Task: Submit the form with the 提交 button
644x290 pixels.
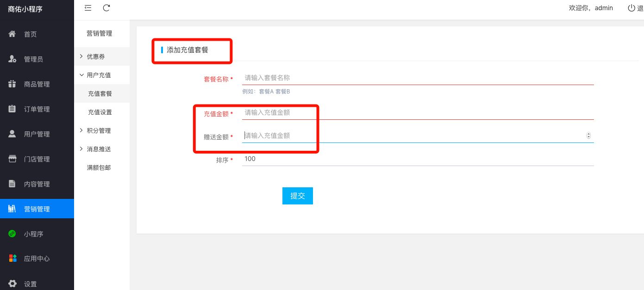Action: pyautogui.click(x=298, y=196)
